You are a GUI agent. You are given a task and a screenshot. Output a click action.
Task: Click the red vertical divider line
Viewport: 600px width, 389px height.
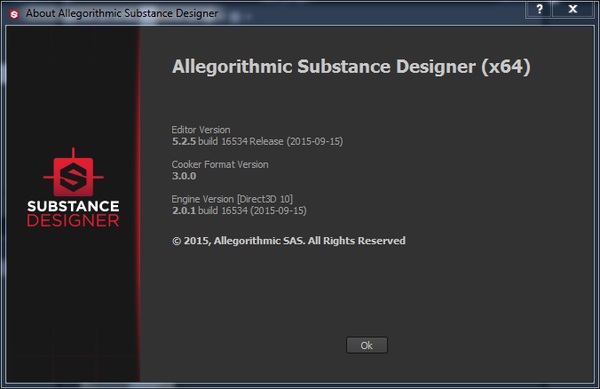[x=139, y=204]
